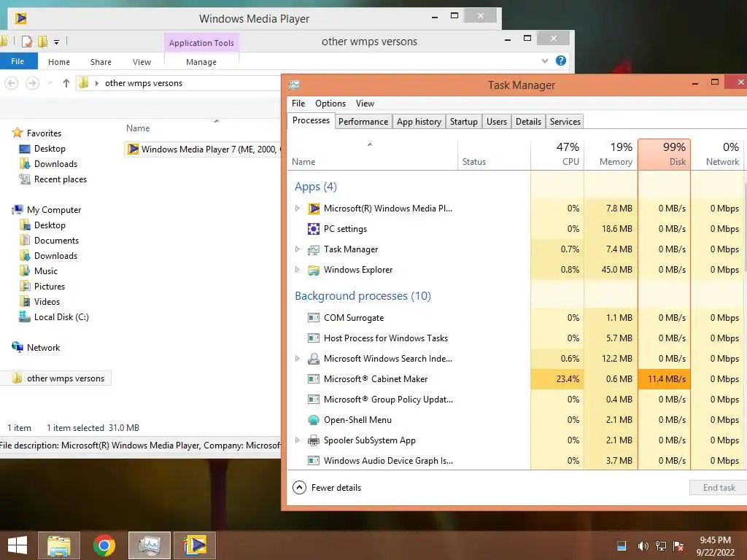Image resolution: width=747 pixels, height=560 pixels.
Task: Click Microsoft Group Policy Update icon
Action: (x=314, y=400)
